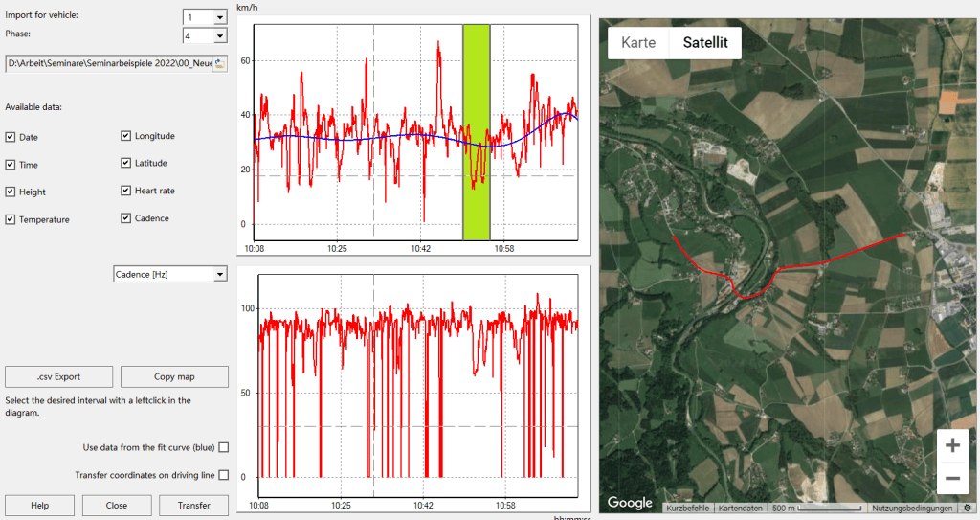980x520 pixels.
Task: Click the file path input field
Action: [x=107, y=64]
